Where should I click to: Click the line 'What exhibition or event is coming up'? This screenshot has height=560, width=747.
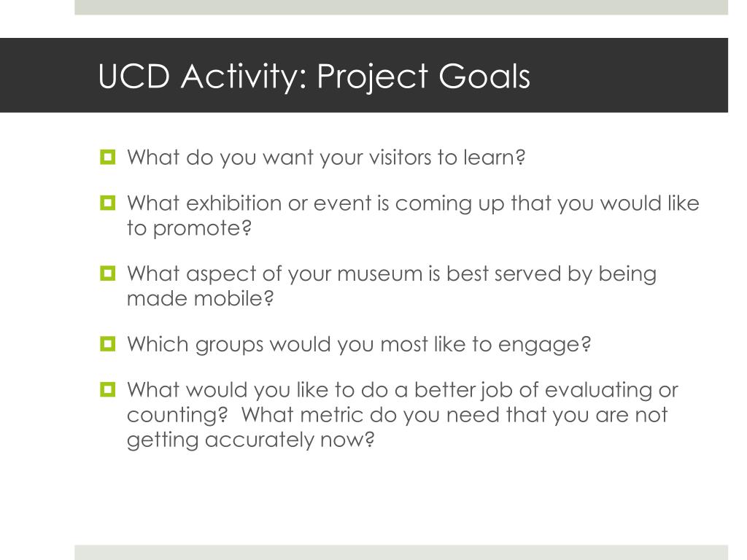pyautogui.click(x=413, y=203)
